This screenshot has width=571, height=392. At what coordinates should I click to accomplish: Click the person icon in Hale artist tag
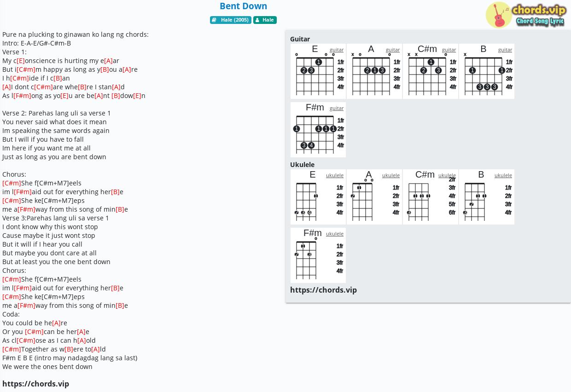pos(257,20)
